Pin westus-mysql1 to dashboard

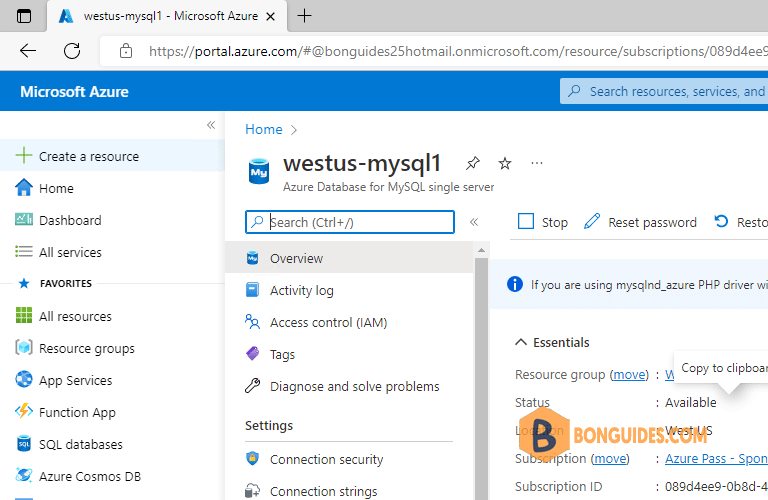(473, 163)
